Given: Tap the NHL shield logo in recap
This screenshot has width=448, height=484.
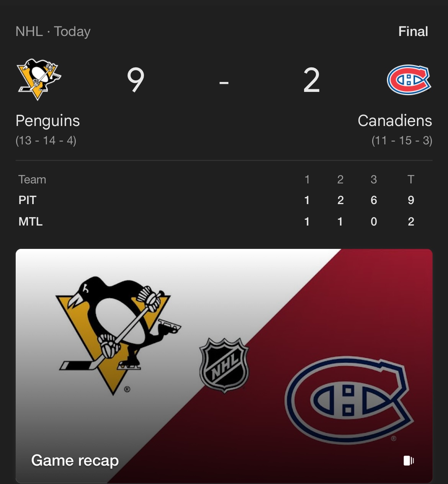Looking at the screenshot, I should point(224,365).
